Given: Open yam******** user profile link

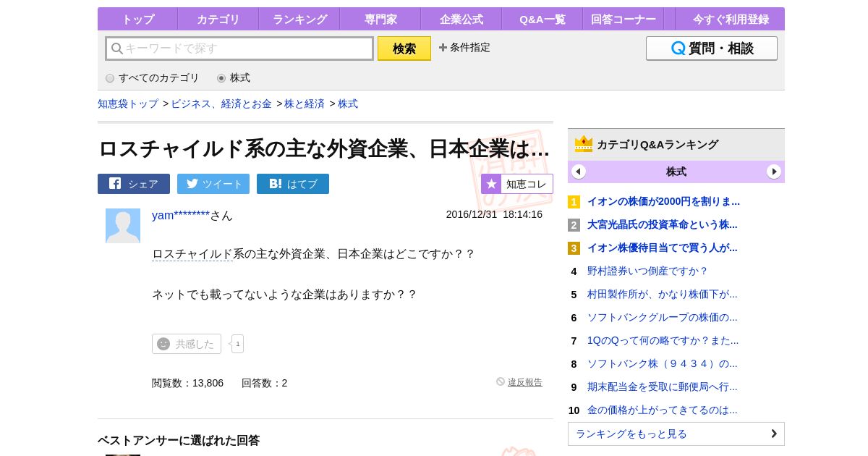Looking at the screenshot, I should click(x=181, y=215).
